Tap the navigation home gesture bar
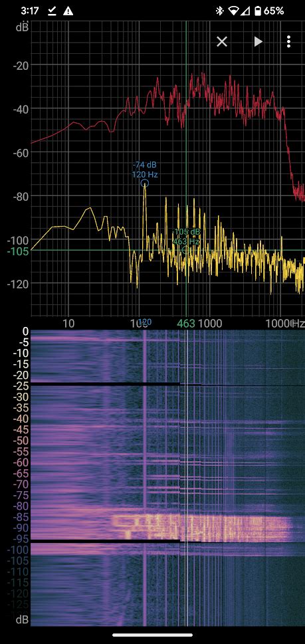This screenshot has height=644, width=305. pos(152,635)
